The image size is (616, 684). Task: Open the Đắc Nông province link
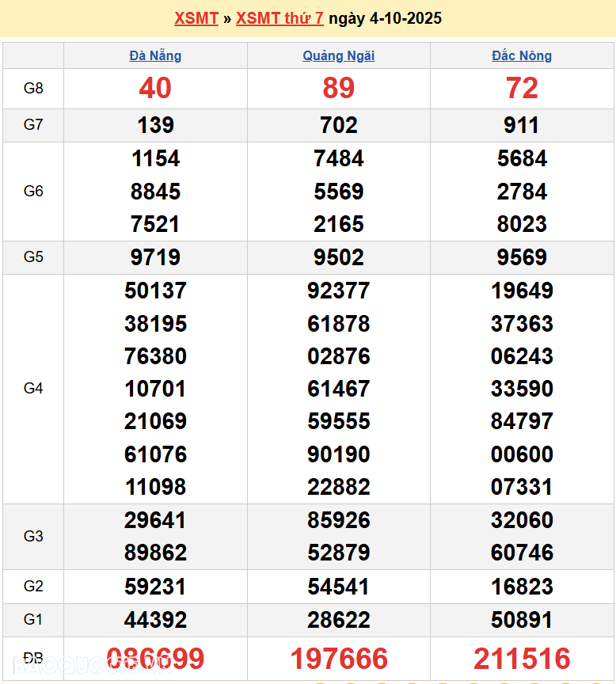pyautogui.click(x=522, y=55)
